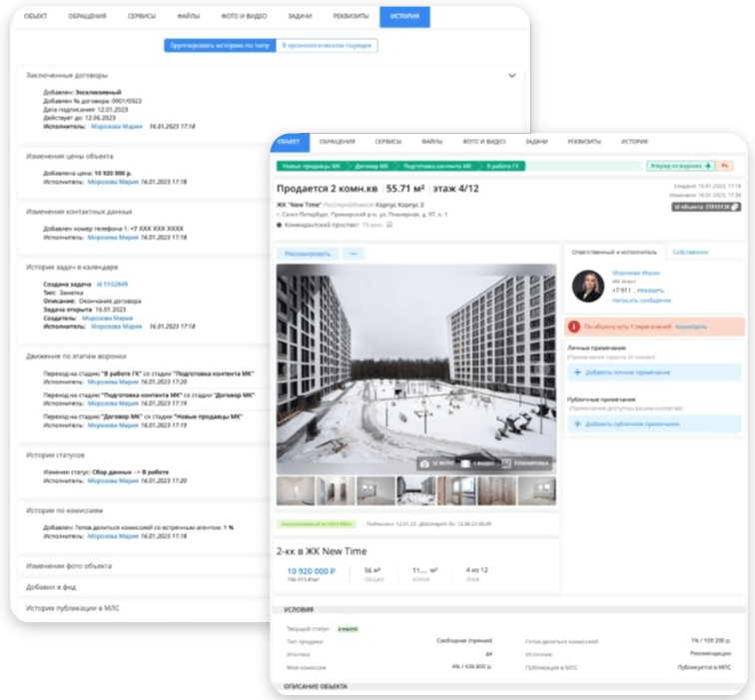The width and height of the screenshot is (755, 700).
Task: Open the last thumbnail in the strip
Action: (x=536, y=490)
